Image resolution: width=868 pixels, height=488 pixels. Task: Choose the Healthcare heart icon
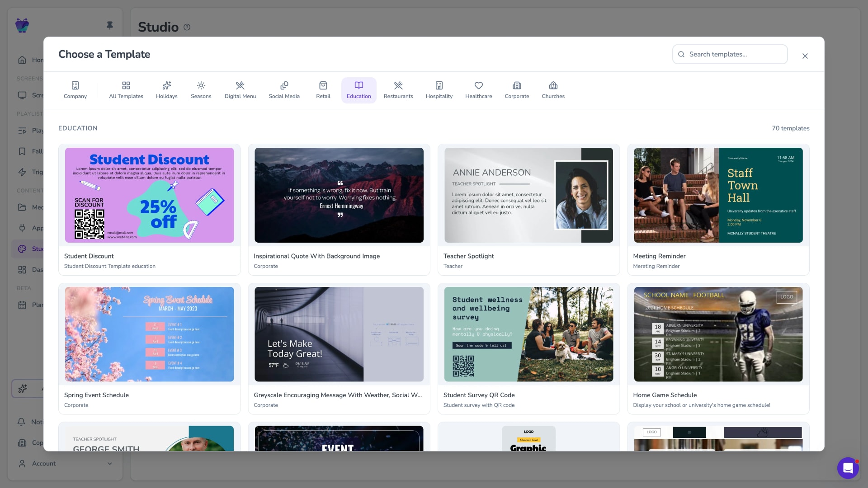[479, 85]
